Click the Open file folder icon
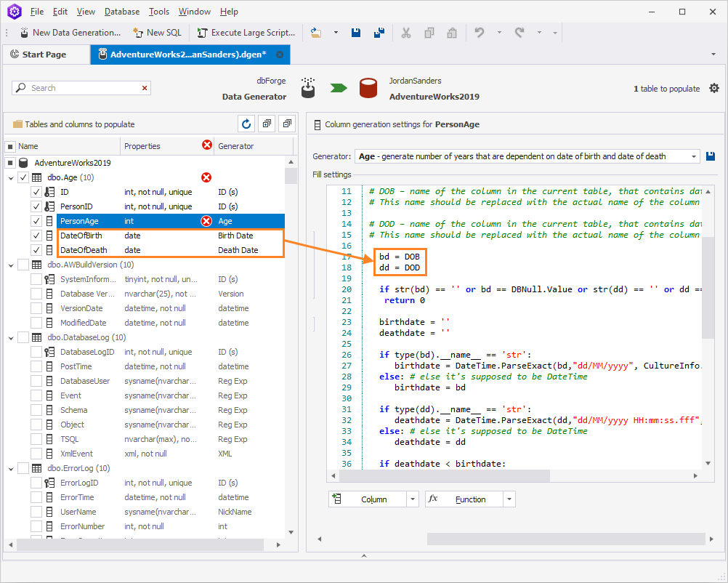This screenshot has width=728, height=583. tap(316, 33)
